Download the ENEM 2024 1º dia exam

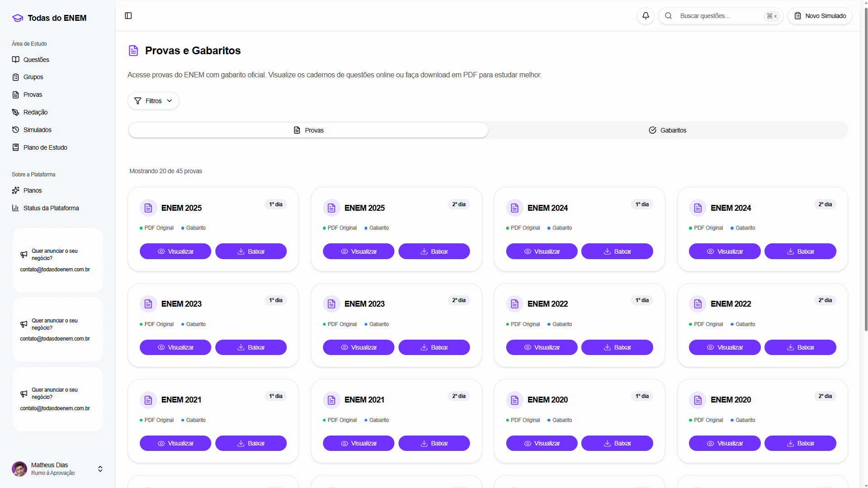[x=617, y=251]
